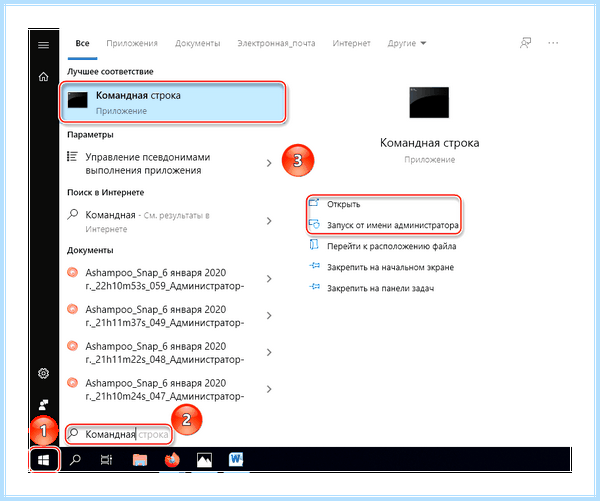Open the three-dots more options menu
Image resolution: width=600 pixels, height=501 pixels.
pos(553,43)
